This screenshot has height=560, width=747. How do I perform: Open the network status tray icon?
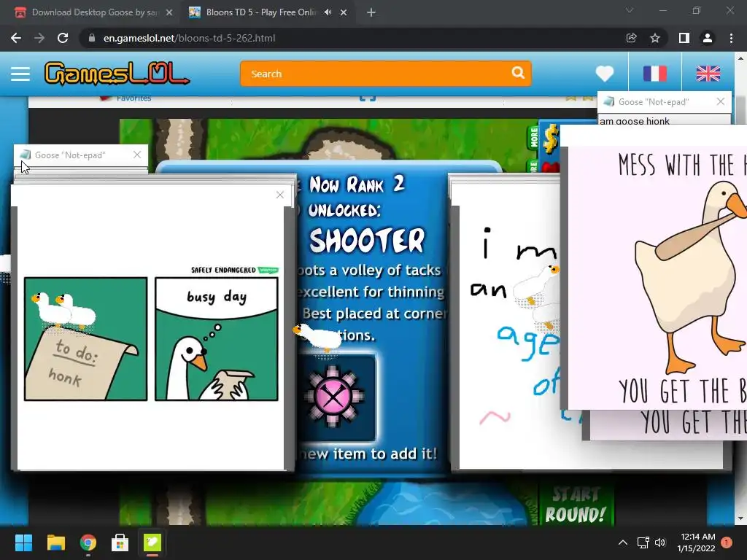click(643, 542)
